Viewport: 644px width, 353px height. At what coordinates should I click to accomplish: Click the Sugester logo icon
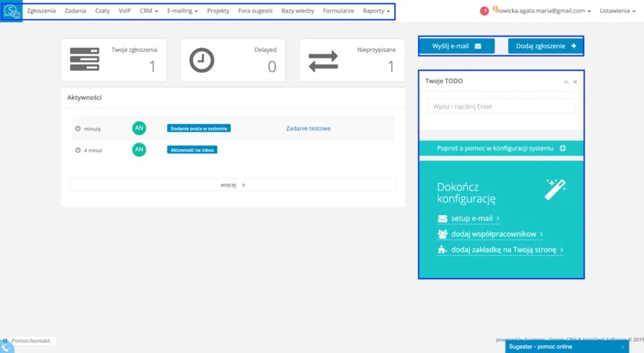point(12,11)
